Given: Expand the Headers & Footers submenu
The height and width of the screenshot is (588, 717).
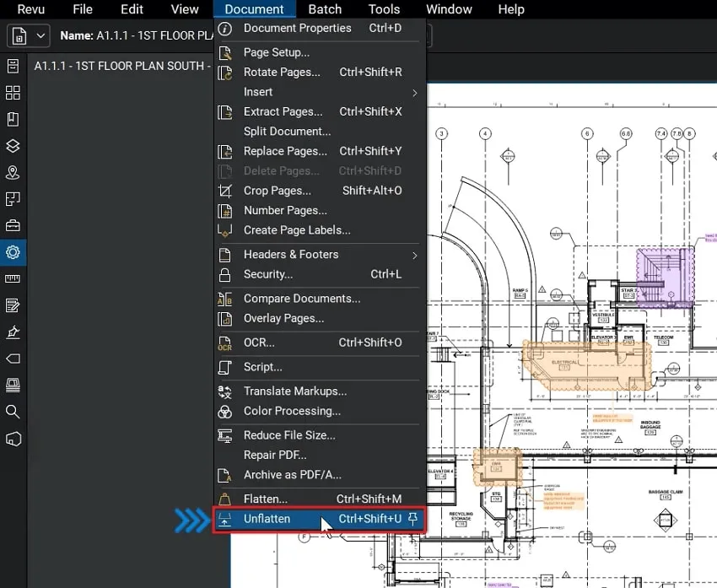Looking at the screenshot, I should [414, 255].
